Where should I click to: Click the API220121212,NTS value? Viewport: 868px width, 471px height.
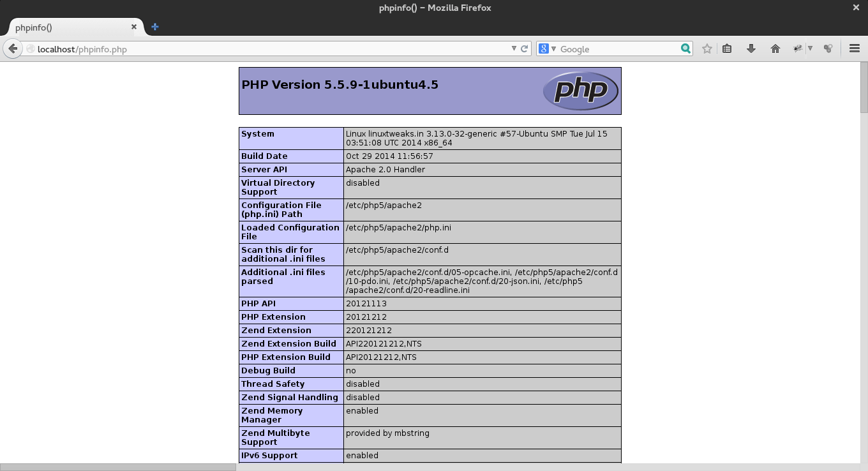pos(384,344)
